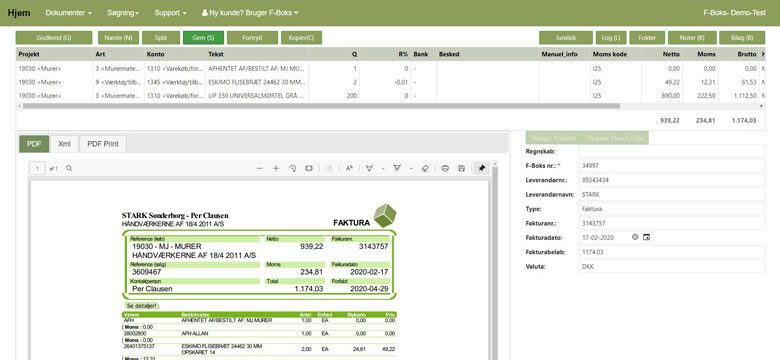Click the fit-to-page icon in PDF toolbar

[x=309, y=169]
